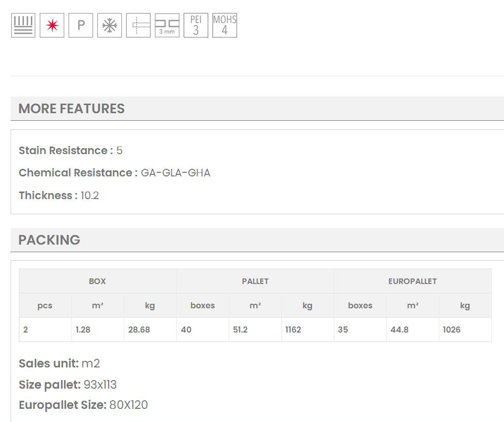Click the red star gloss icon
Screen dimensions: 504x422
(x=52, y=25)
